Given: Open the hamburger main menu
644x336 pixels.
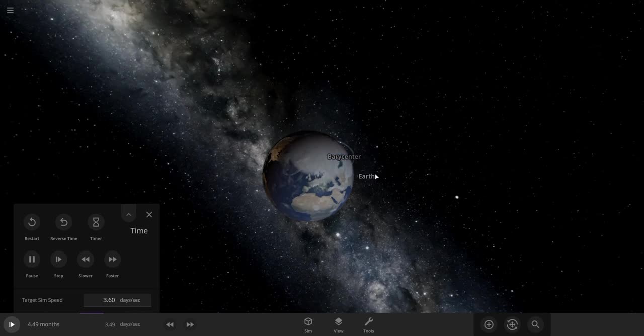Looking at the screenshot, I should pyautogui.click(x=10, y=10).
